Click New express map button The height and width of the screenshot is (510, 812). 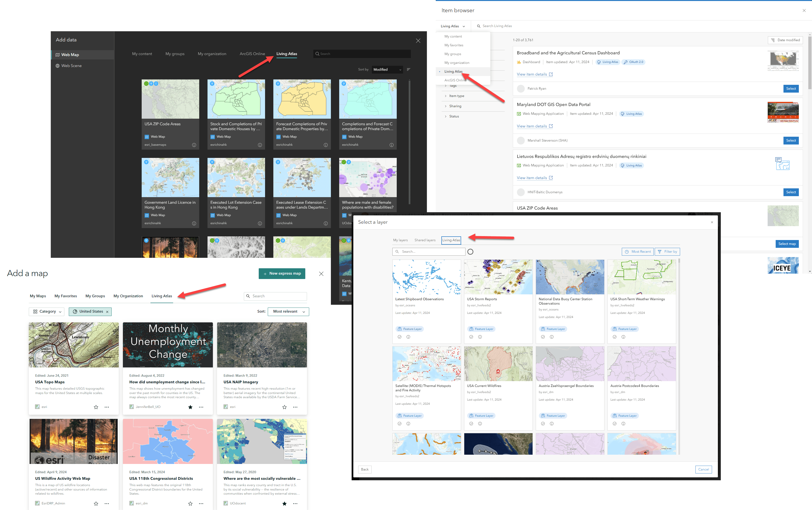[282, 274]
